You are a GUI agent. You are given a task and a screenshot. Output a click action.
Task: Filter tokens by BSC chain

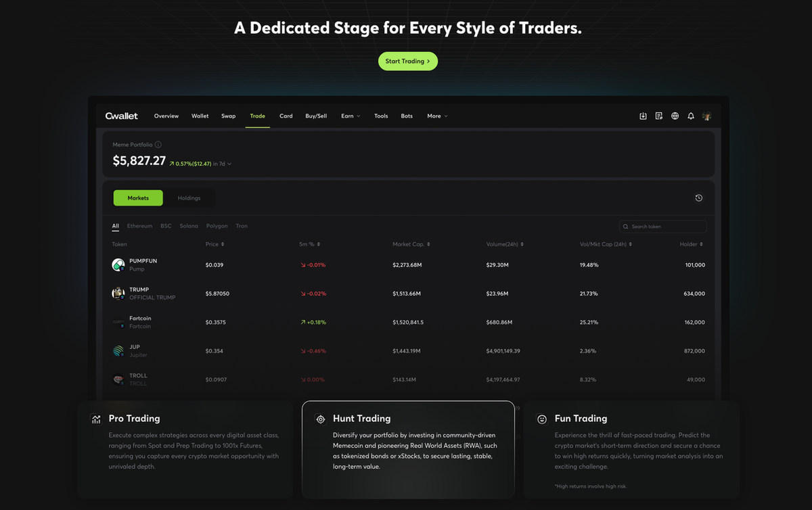(x=166, y=226)
